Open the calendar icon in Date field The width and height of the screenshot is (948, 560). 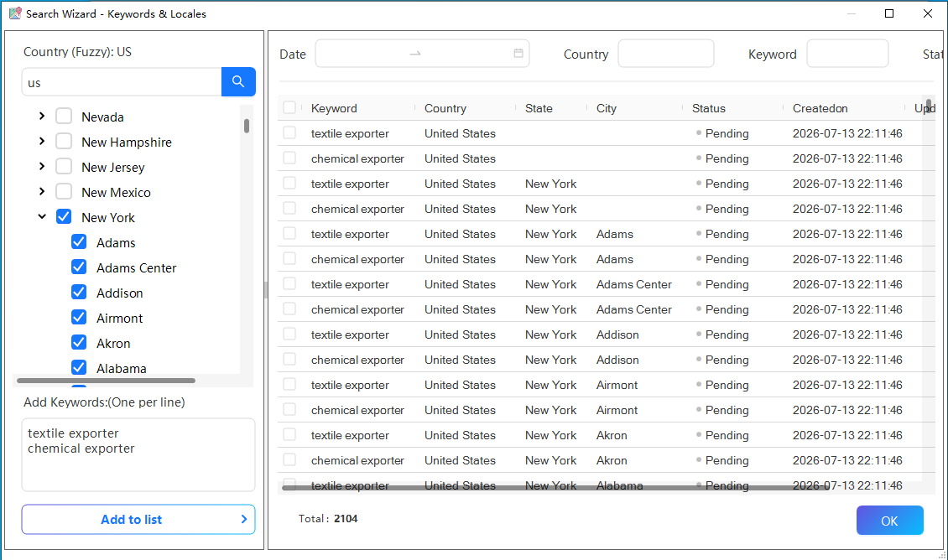518,53
